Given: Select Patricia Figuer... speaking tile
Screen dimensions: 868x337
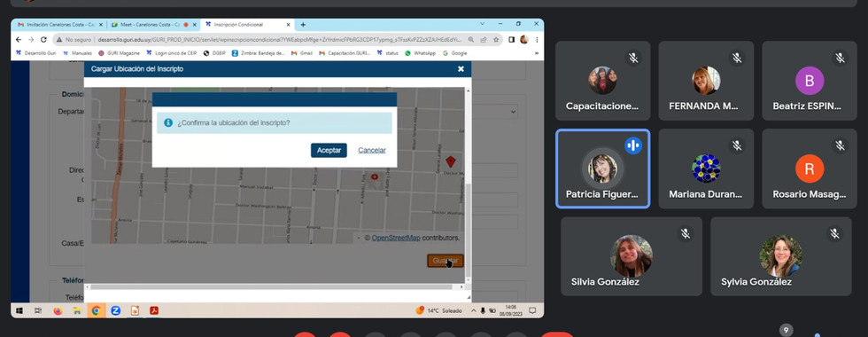Looking at the screenshot, I should coord(602,168).
